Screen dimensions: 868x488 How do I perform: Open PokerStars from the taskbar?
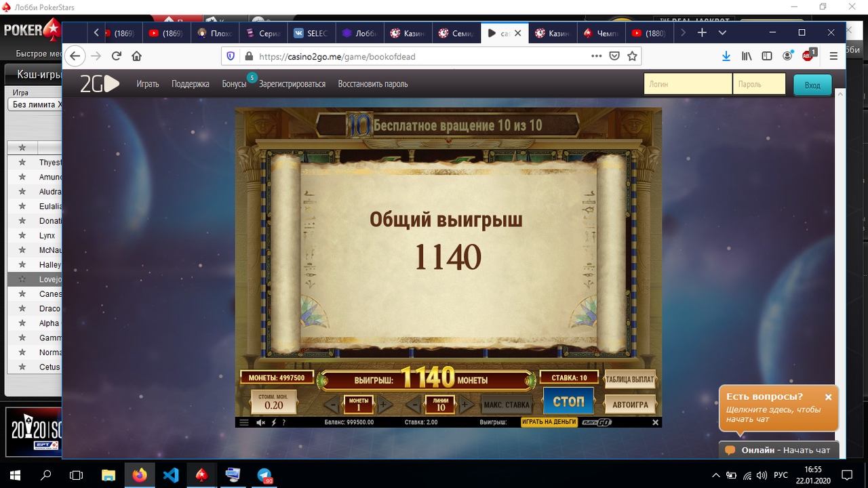point(202,474)
